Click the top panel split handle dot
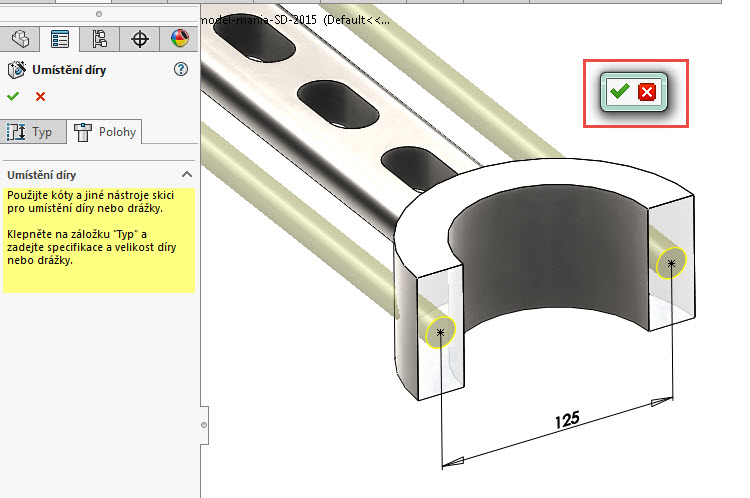This screenshot has width=750, height=498. (x=97, y=14)
